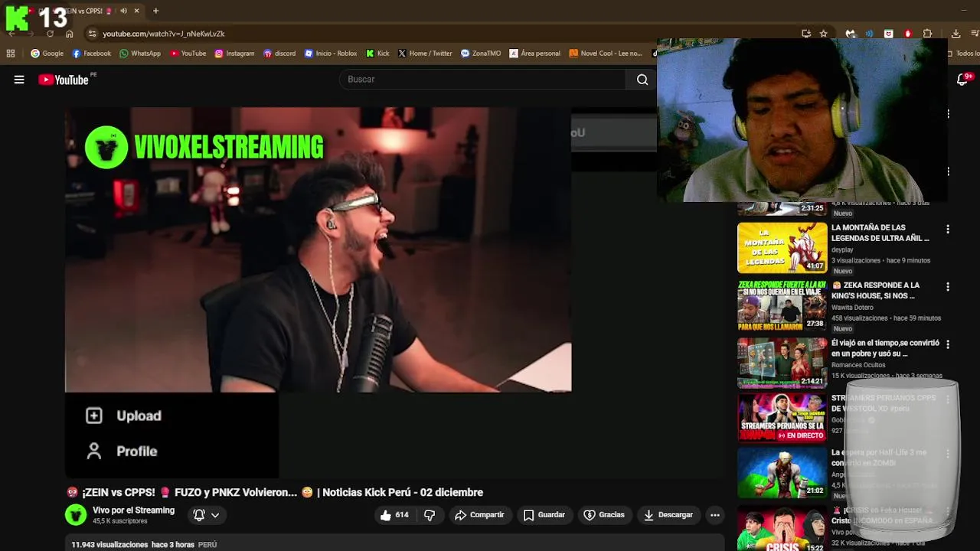Open Novel Cool bookmark
Viewport: 980px width, 551px height.
pyautogui.click(x=606, y=54)
